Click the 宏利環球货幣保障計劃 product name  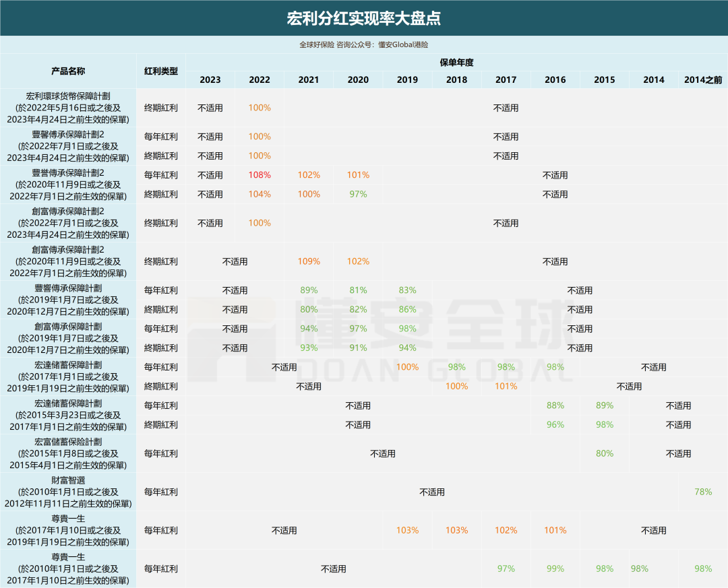(68, 108)
